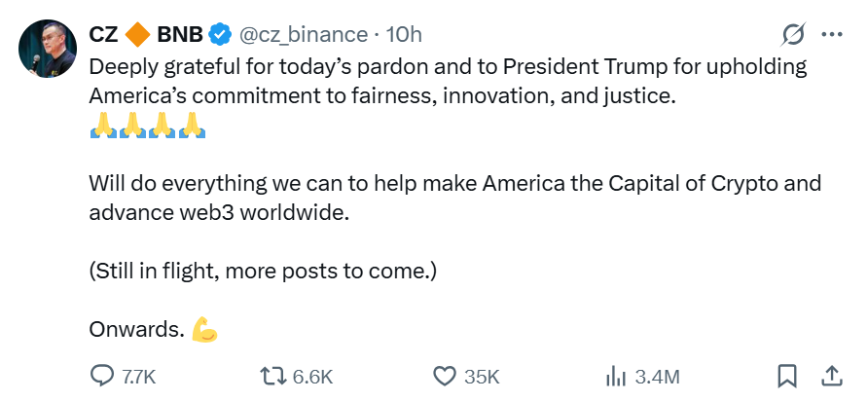
Task: Click the 35K likes count
Action: click(x=482, y=377)
